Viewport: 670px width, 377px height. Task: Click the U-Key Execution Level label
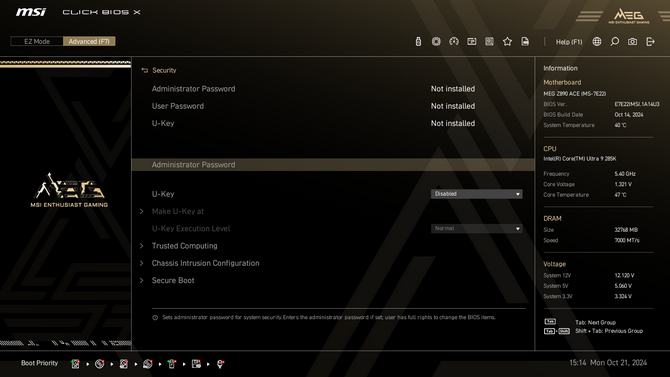(191, 229)
